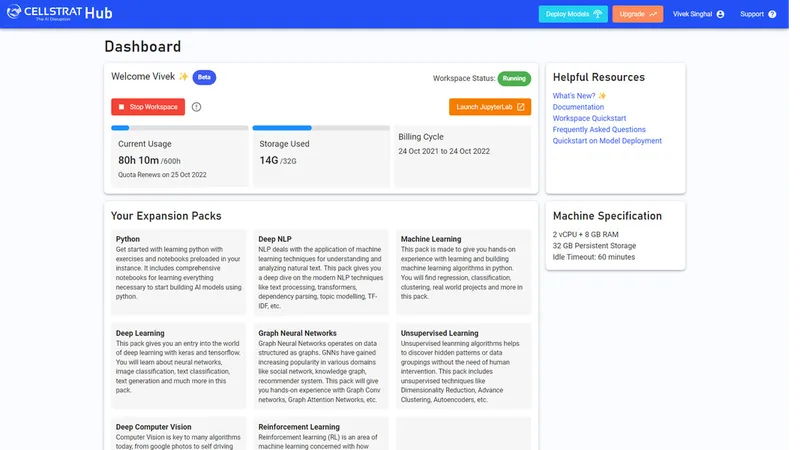This screenshot has width=800, height=450.
Task: Click the CellStrat Hub logo
Action: (x=60, y=13)
